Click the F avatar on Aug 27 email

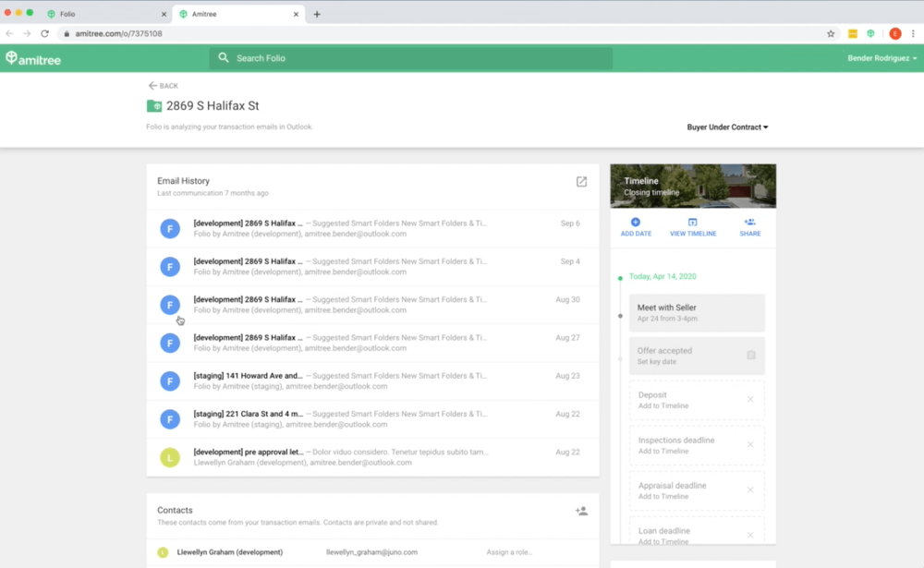[x=170, y=343]
